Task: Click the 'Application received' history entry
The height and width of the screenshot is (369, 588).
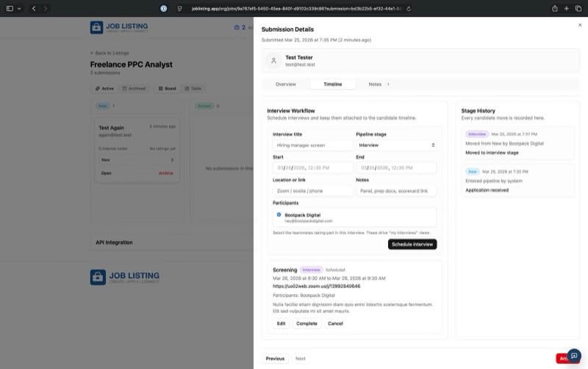Action: [x=487, y=190]
